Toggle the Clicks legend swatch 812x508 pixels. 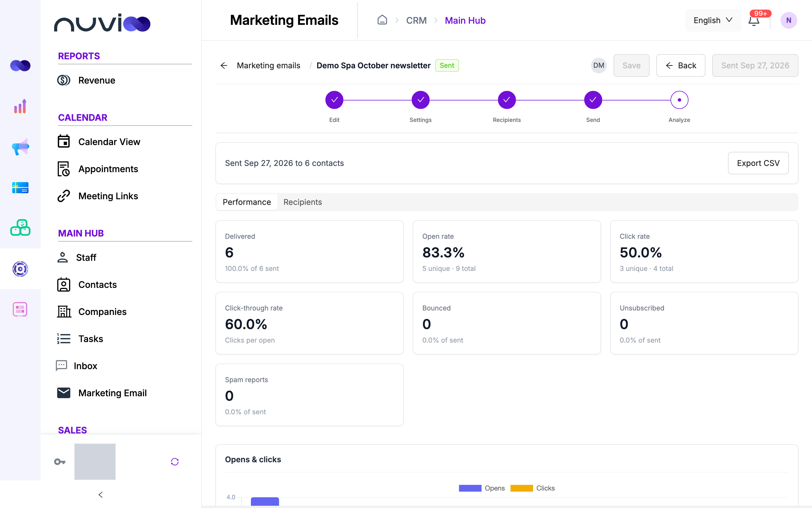[521, 488]
